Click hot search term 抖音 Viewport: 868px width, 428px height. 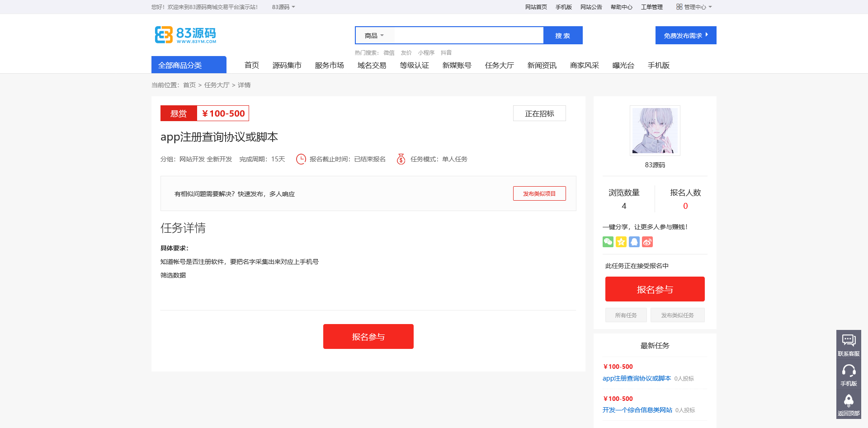coord(446,52)
